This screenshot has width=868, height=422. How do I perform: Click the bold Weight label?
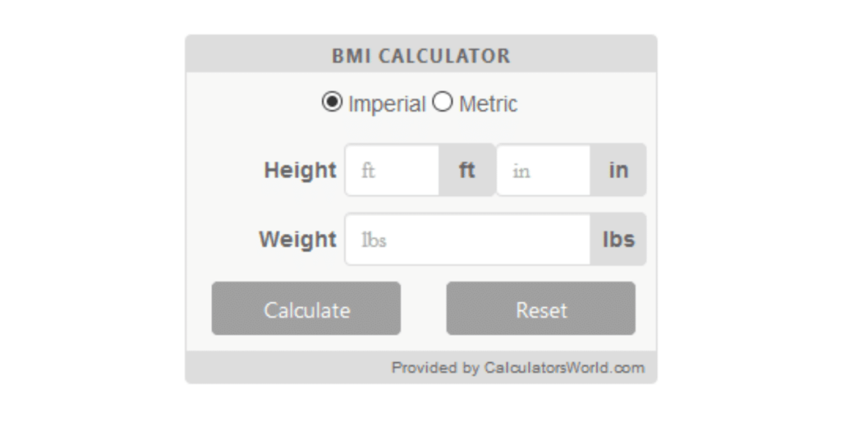[298, 239]
